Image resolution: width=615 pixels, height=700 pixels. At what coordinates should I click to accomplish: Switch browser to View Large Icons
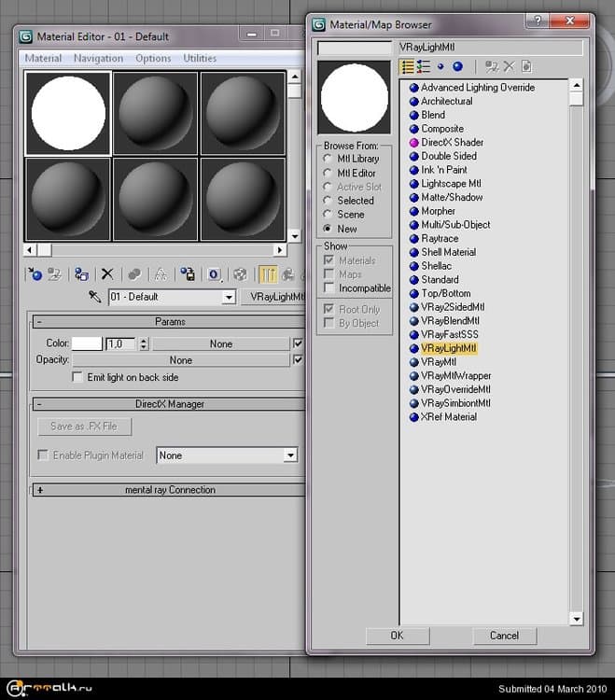(457, 66)
